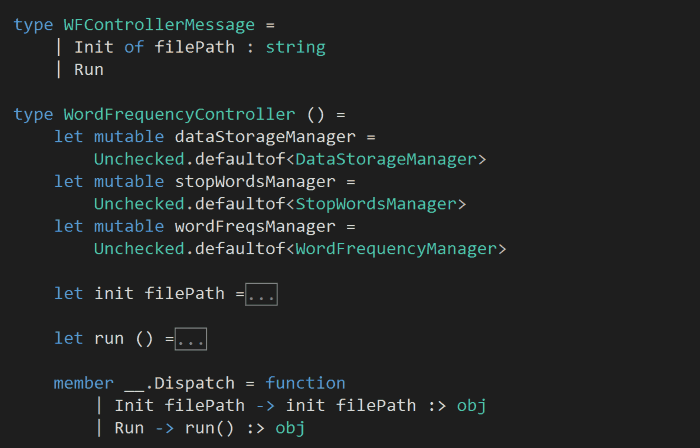Viewport: 700px width, 448px height.
Task: Expand the collapsed init filePath body
Action: pyautogui.click(x=261, y=294)
